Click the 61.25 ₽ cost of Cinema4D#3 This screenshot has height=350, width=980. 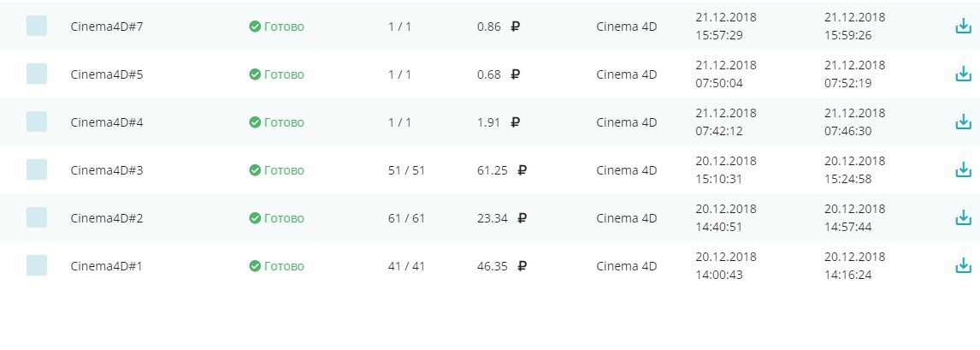[501, 170]
